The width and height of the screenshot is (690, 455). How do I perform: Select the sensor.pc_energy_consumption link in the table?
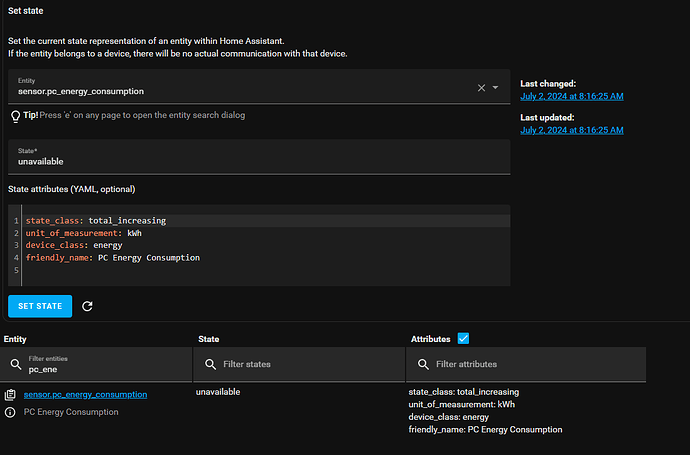click(x=85, y=395)
